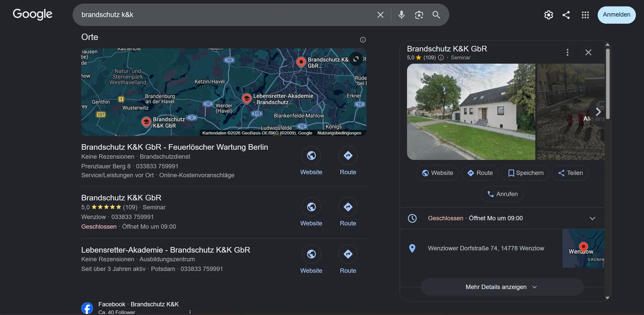
Task: Get Route to Lebensretter-Akademie listing
Action: [x=348, y=260]
